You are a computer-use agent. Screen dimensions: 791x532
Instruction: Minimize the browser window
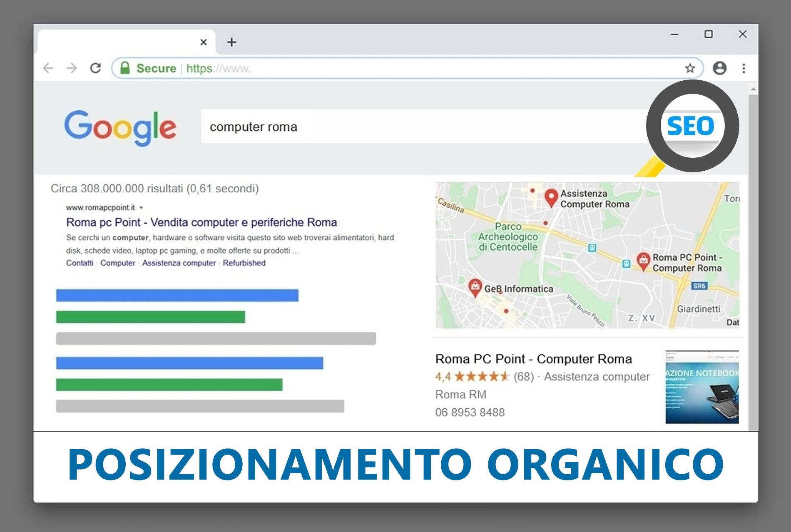pyautogui.click(x=675, y=34)
